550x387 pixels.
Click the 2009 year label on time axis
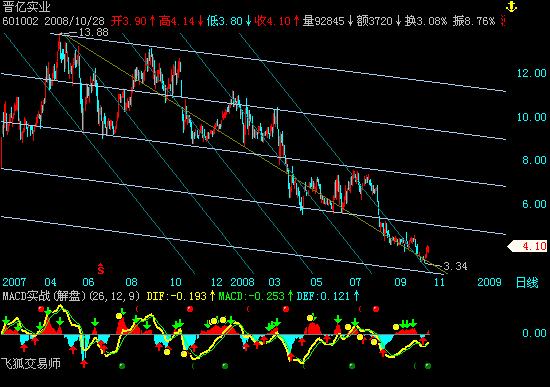pos(490,282)
